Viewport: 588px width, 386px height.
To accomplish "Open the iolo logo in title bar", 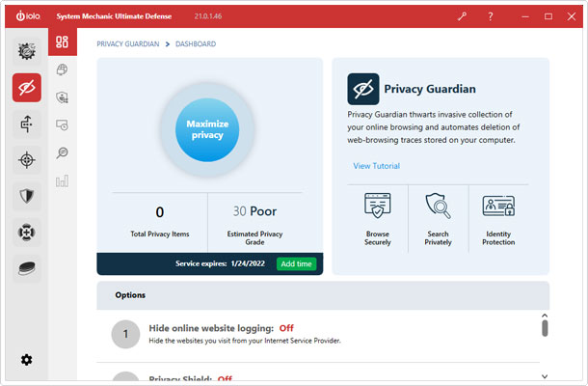I will click(28, 15).
